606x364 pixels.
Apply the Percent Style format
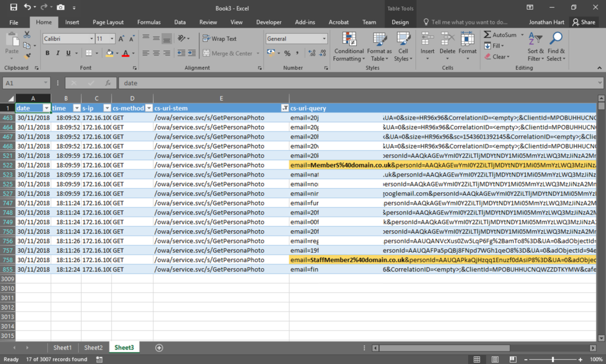tap(287, 53)
